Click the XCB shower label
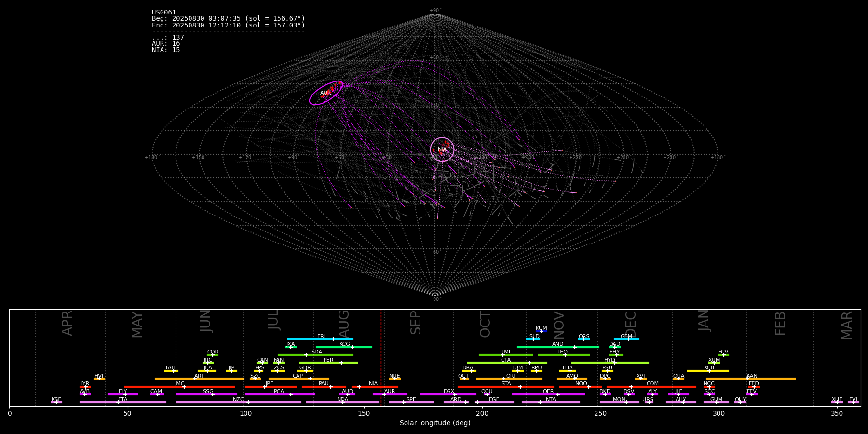 pos(709,368)
